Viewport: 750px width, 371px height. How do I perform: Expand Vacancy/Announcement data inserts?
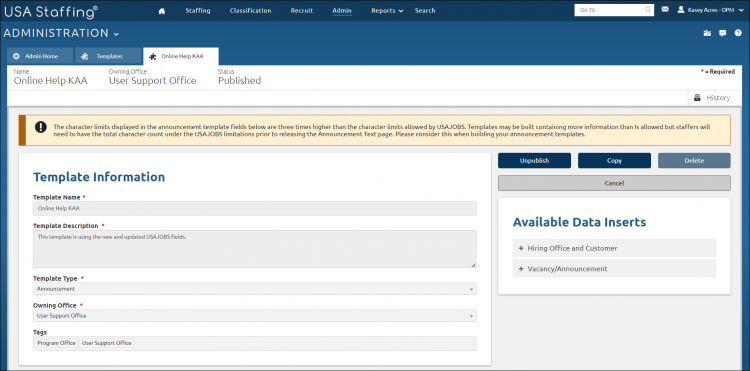[614, 269]
